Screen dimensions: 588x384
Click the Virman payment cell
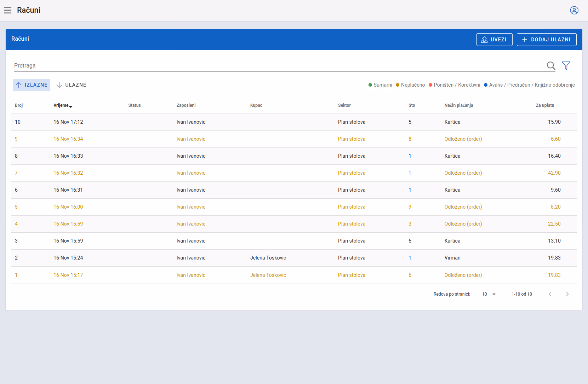click(452, 258)
